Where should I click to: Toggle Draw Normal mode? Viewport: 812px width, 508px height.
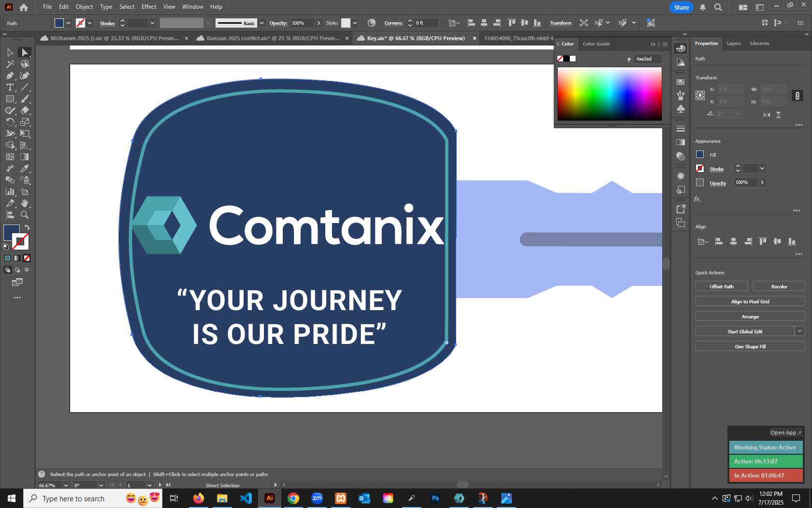[8, 270]
